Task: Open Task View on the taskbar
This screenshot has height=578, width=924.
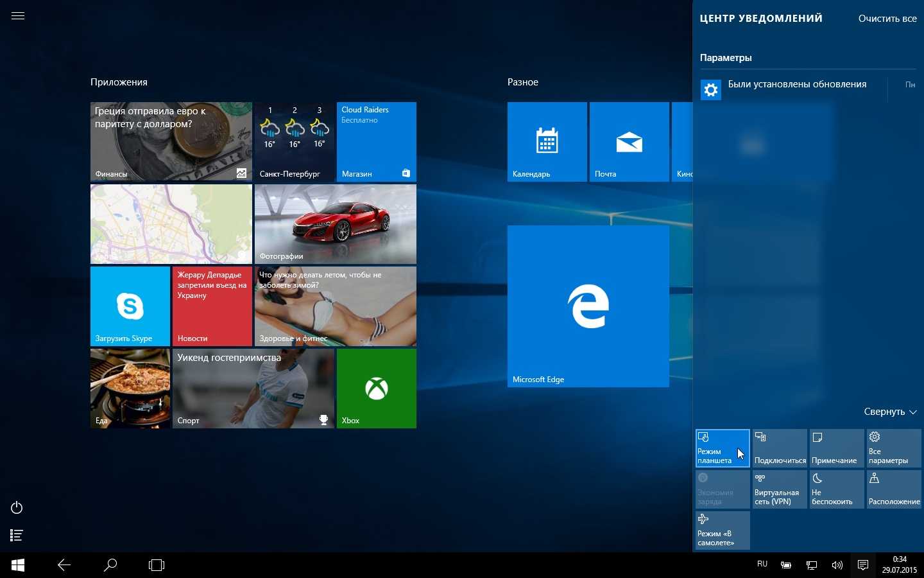Action: [157, 565]
